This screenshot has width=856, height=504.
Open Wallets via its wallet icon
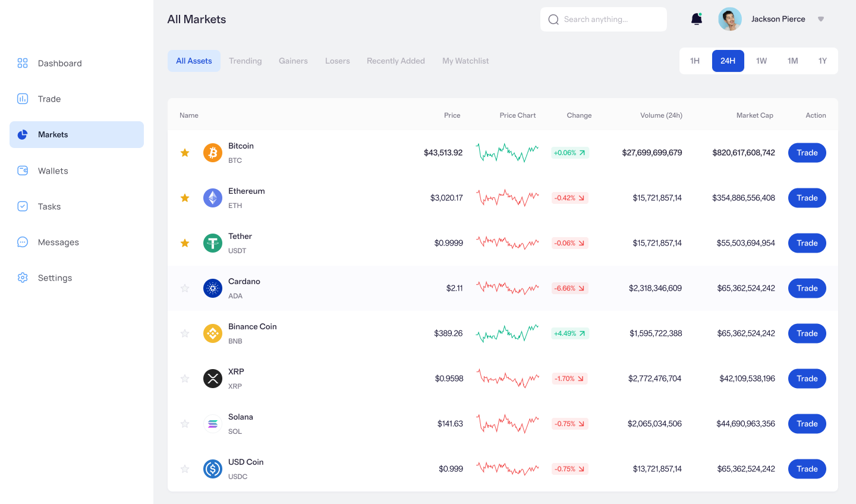(23, 171)
